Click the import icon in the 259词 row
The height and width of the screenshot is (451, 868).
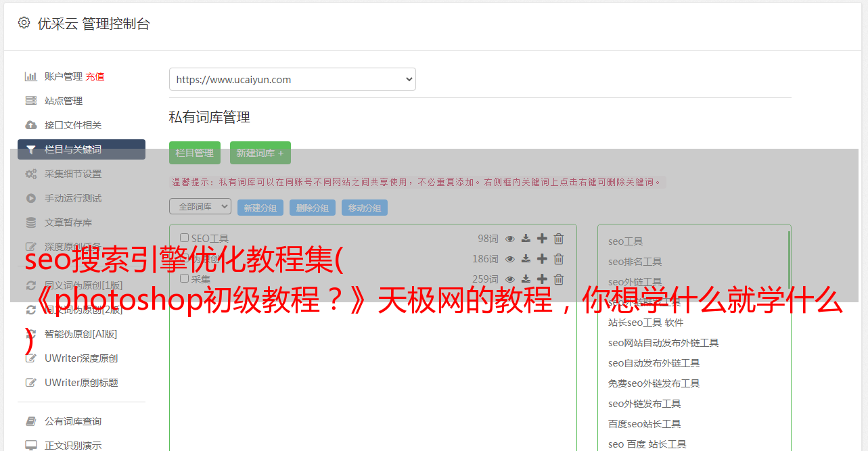526,279
